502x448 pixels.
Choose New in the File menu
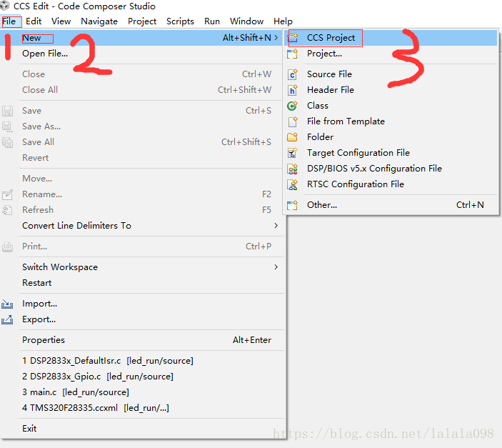(141, 38)
